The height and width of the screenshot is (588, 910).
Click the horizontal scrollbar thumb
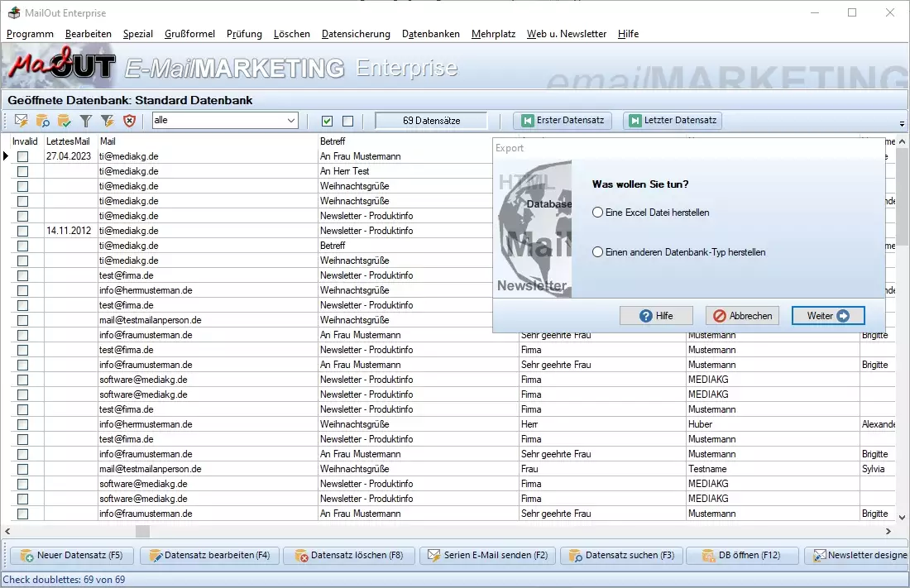pos(143,532)
